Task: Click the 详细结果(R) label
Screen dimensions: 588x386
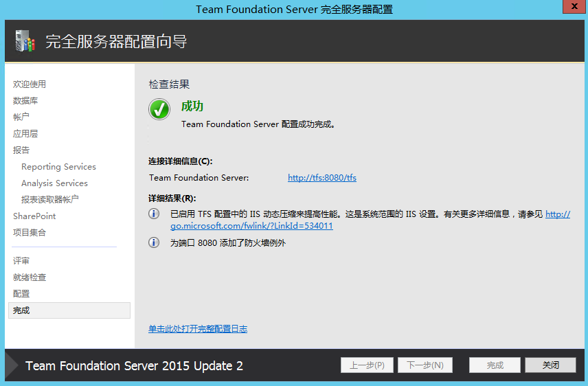Action: pyautogui.click(x=172, y=198)
